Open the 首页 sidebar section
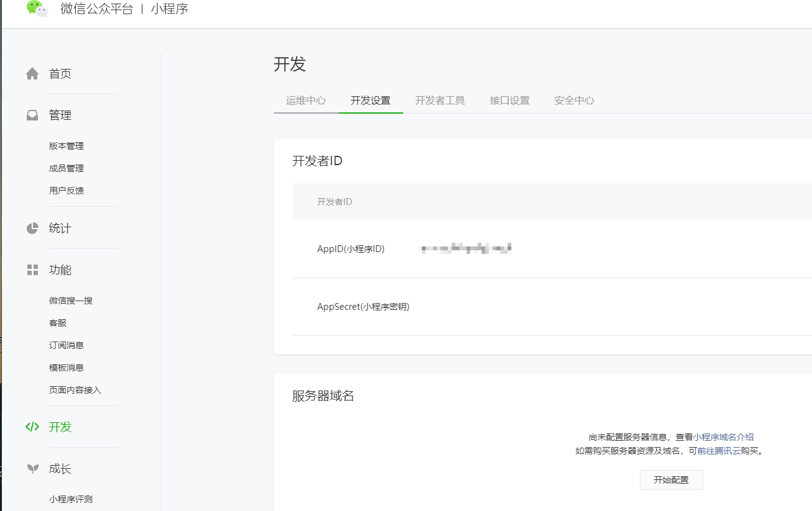Viewport: 812px width, 511px height. point(60,74)
